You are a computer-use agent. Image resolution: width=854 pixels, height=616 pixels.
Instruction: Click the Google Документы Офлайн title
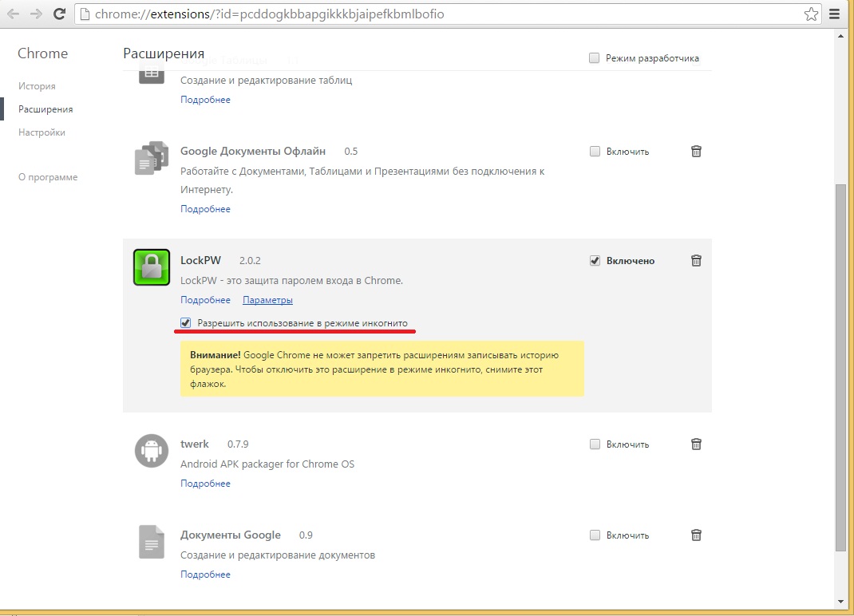click(253, 152)
